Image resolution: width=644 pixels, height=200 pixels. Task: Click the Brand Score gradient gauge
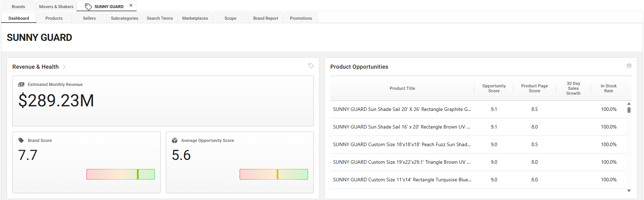(x=121, y=174)
